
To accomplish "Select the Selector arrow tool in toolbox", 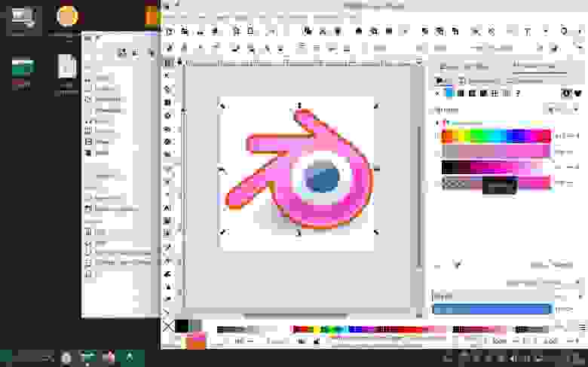I will [x=167, y=75].
